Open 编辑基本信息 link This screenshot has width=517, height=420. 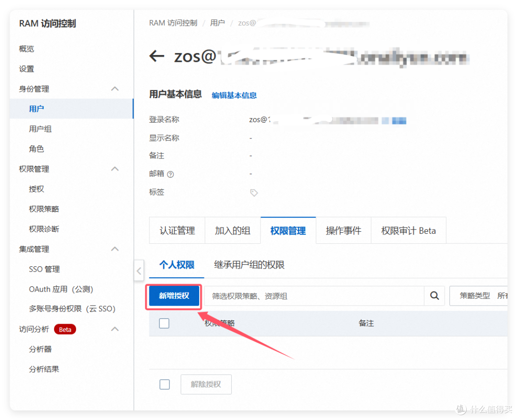pyautogui.click(x=234, y=95)
